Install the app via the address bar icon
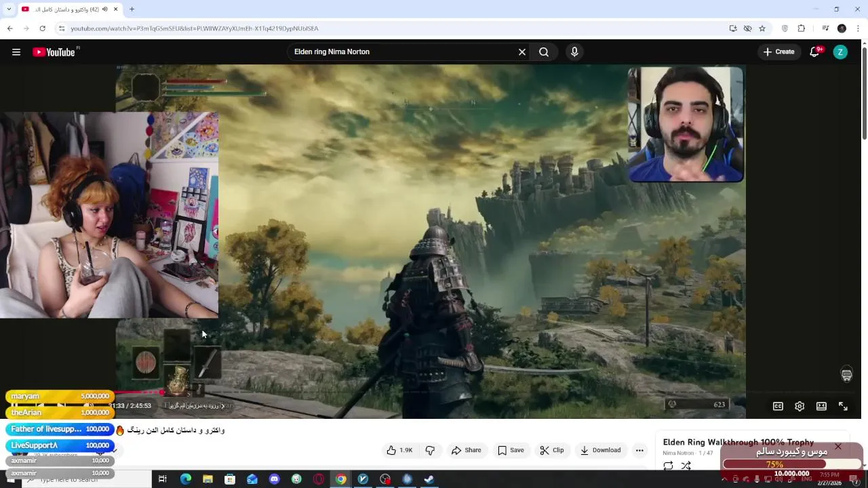 tap(733, 28)
